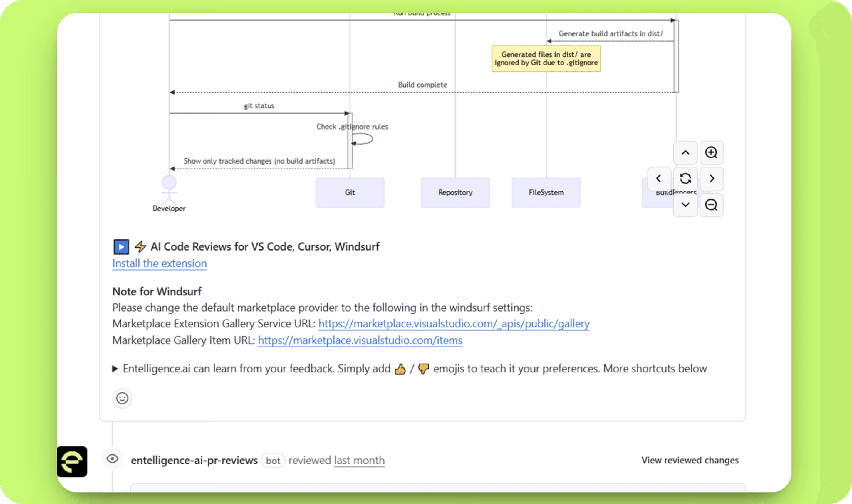Viewport: 852px width, 504px height.
Task: Click View reviewed changes
Action: point(690,460)
